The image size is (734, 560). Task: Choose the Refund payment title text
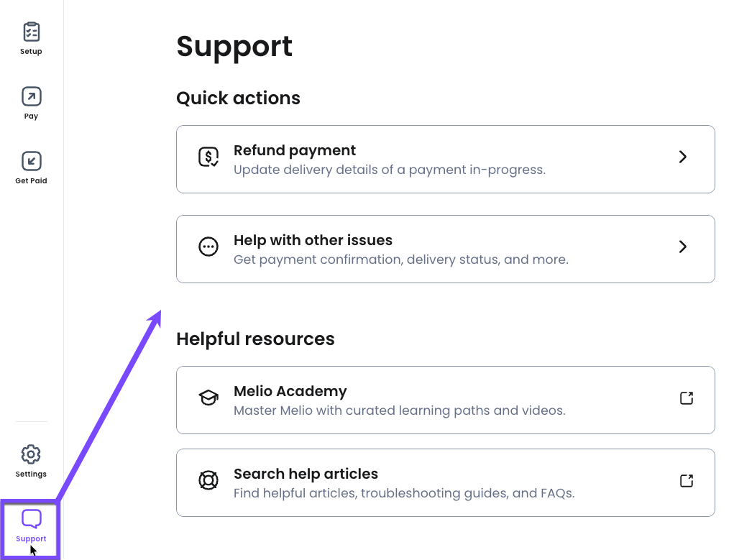(x=295, y=150)
